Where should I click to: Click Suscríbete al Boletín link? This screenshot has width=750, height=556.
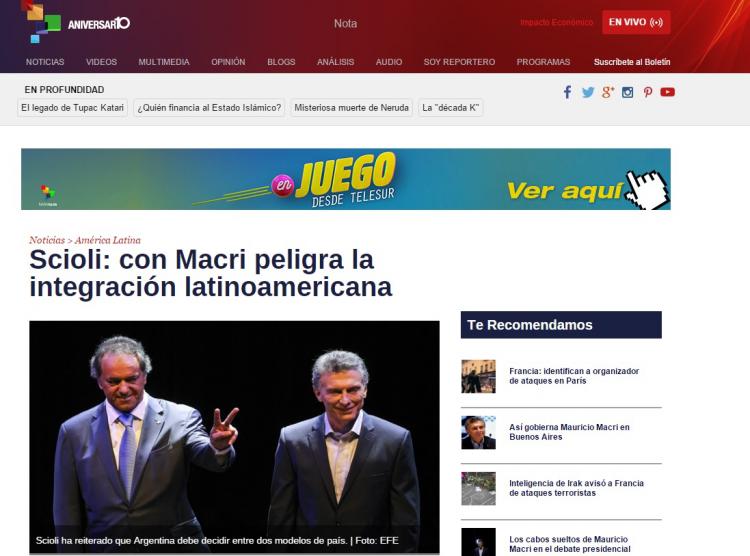[632, 62]
